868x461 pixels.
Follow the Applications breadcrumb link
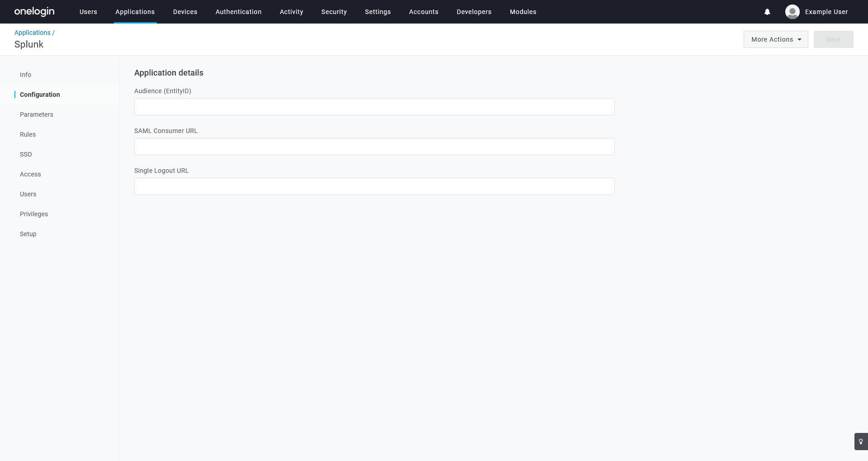click(x=32, y=33)
